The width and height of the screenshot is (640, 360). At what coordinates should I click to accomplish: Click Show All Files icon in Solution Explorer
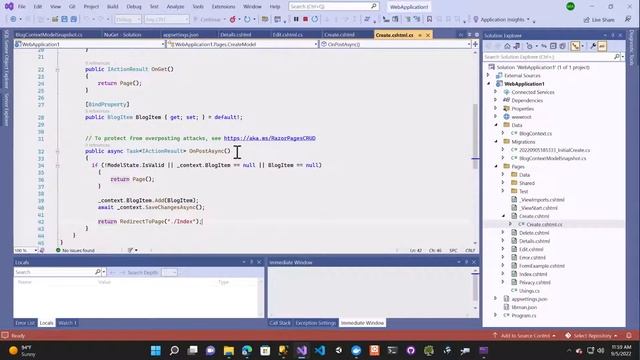coord(562,46)
